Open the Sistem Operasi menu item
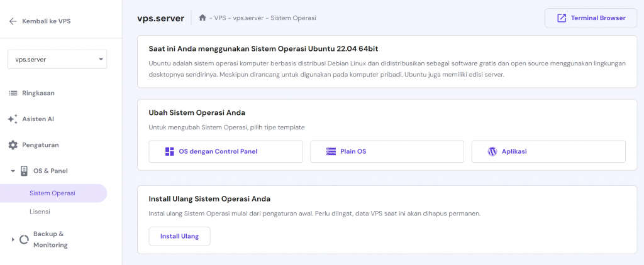The image size is (644, 265). (52, 193)
